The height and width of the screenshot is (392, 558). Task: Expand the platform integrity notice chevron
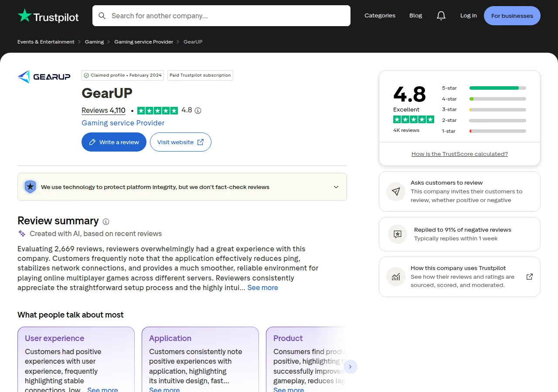336,187
